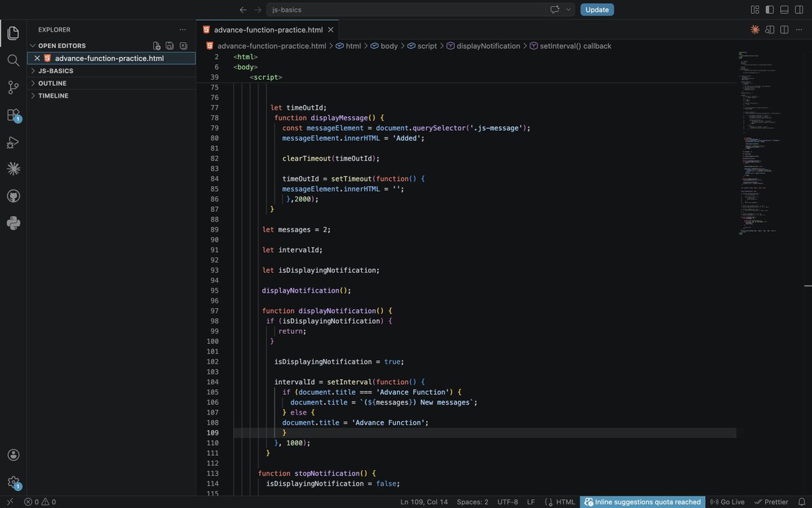Image resolution: width=812 pixels, height=508 pixels.
Task: Open the Extensions view with badge
Action: coord(13,115)
